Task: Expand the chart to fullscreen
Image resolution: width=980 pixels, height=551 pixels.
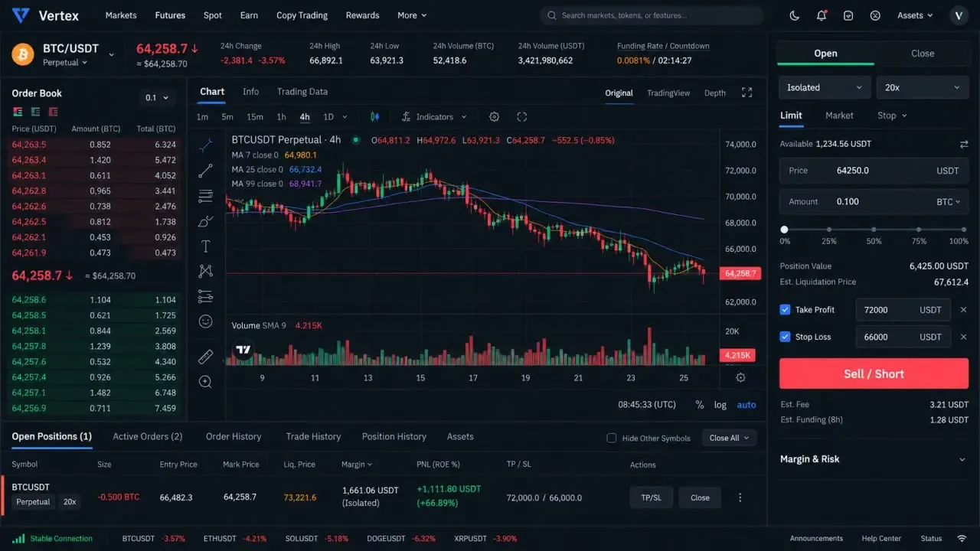Action: [x=747, y=93]
